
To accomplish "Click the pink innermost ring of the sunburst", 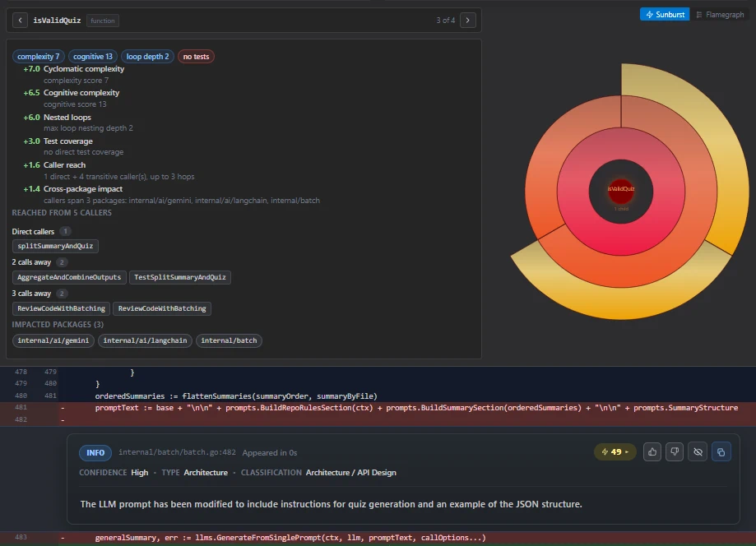I will 621,238.
